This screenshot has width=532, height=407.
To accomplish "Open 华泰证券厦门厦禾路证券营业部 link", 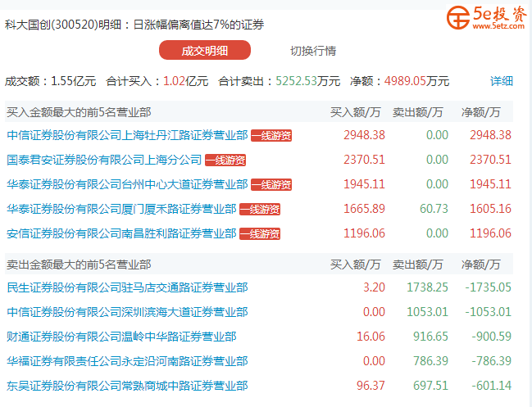I will [121, 209].
